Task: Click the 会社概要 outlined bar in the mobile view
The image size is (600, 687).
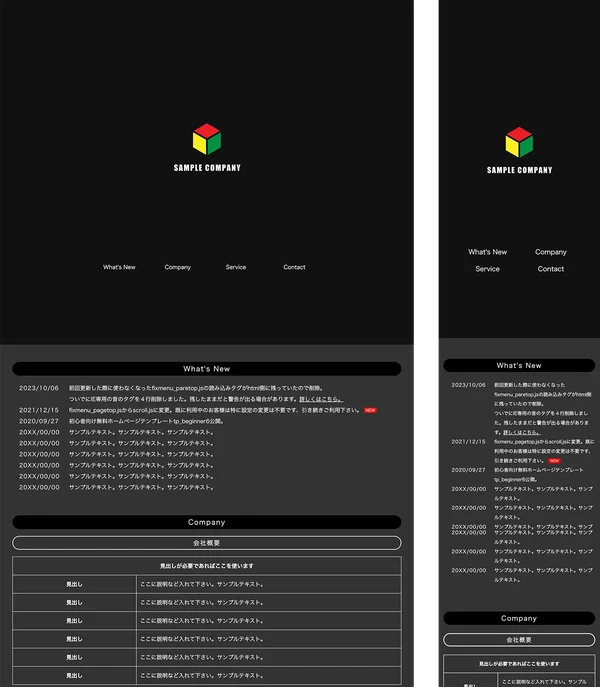Action: [519, 638]
